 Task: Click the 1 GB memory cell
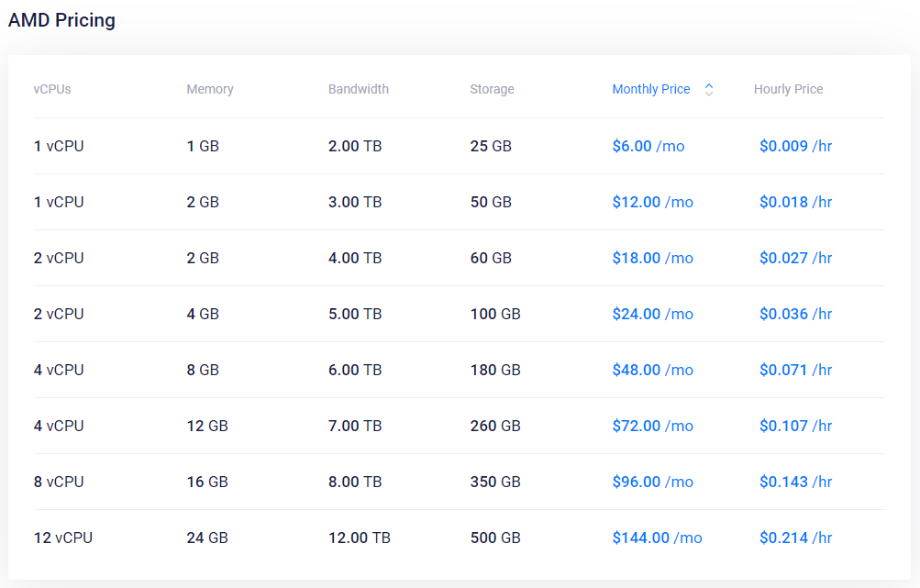203,146
